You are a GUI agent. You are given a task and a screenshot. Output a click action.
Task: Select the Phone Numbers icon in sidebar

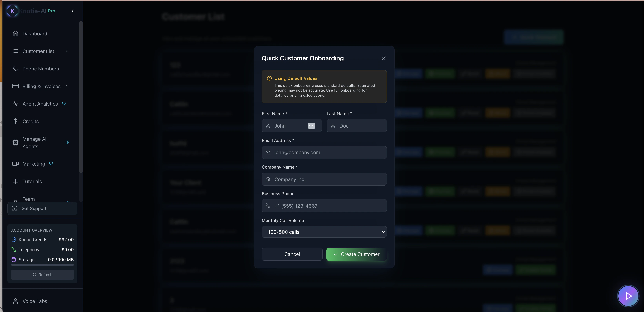pos(15,68)
